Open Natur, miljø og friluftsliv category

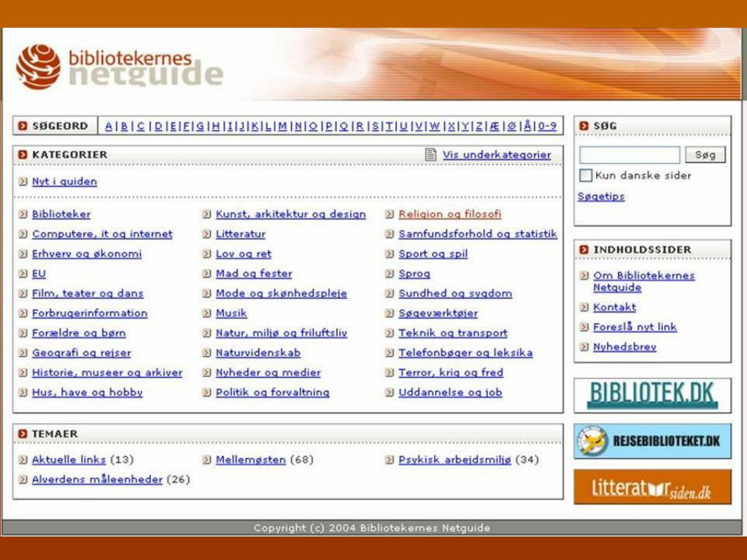(281, 332)
